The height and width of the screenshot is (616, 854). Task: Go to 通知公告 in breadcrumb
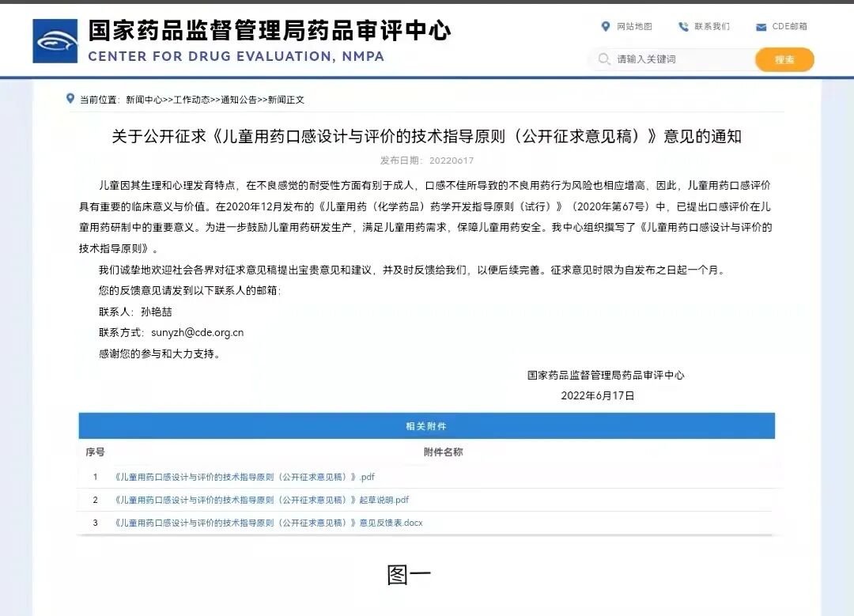coord(239,100)
